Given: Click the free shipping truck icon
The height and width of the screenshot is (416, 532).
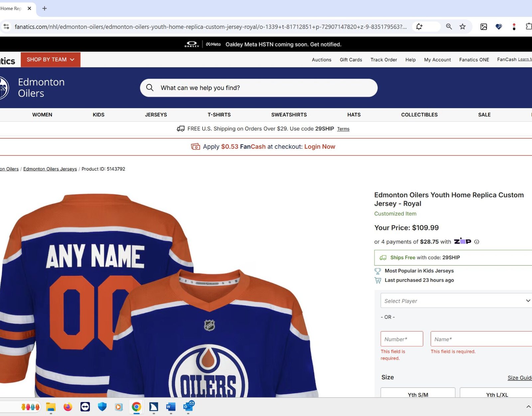Looking at the screenshot, I should [181, 128].
